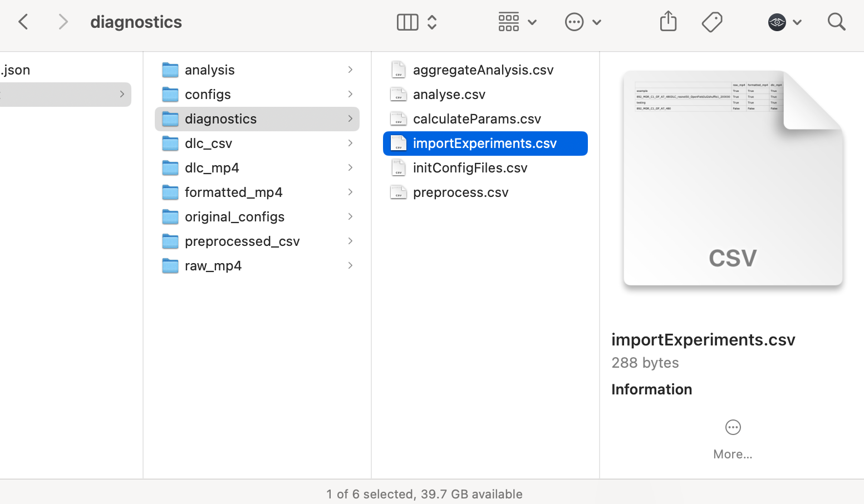864x504 pixels.
Task: Expand the action menu chevron
Action: pyautogui.click(x=597, y=23)
